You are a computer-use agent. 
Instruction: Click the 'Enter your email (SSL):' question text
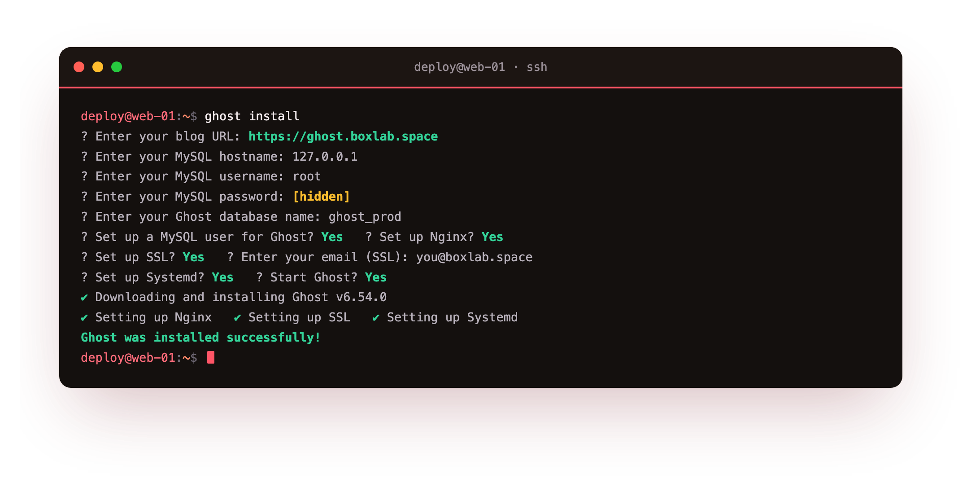325,257
